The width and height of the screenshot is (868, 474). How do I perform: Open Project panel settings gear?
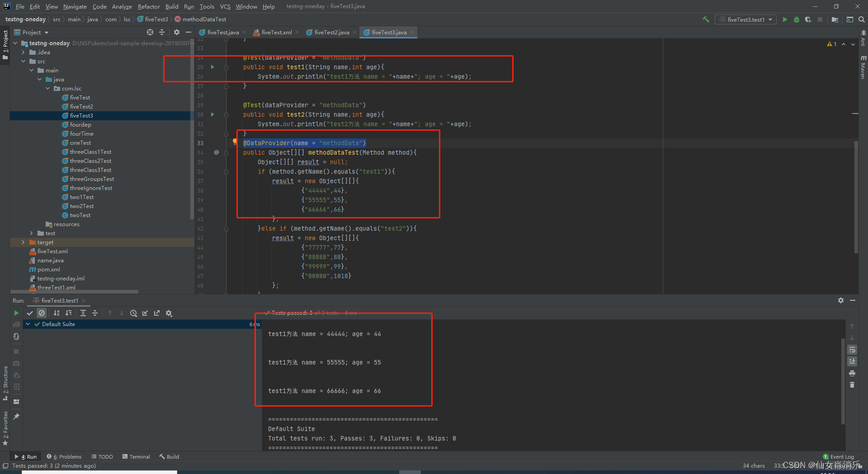click(x=176, y=32)
